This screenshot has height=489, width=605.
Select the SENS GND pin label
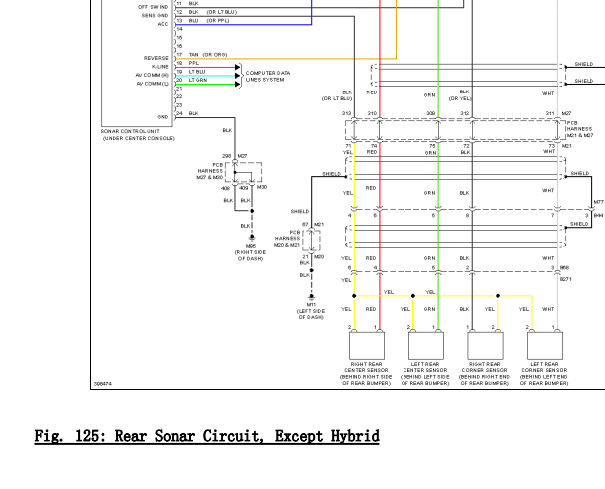pos(155,16)
